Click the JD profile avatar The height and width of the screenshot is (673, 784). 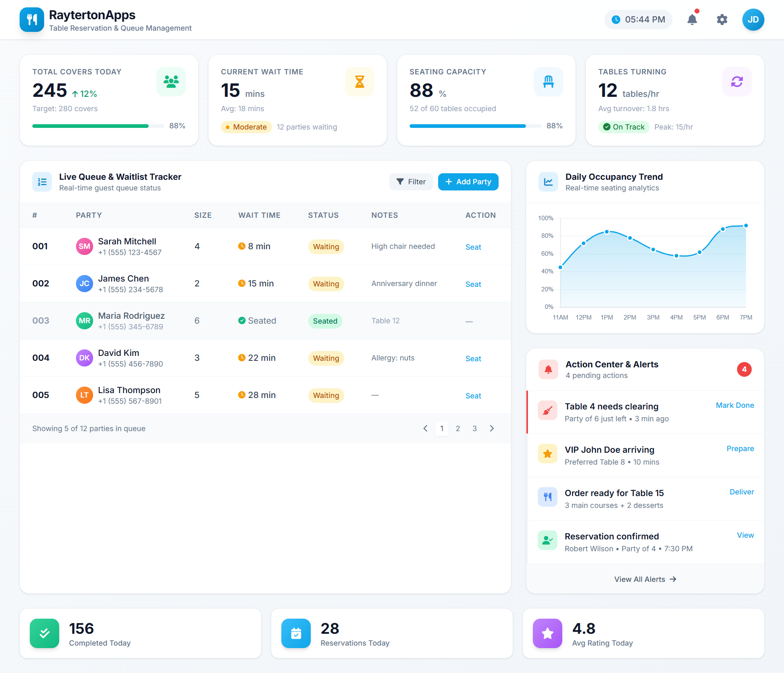click(x=753, y=19)
